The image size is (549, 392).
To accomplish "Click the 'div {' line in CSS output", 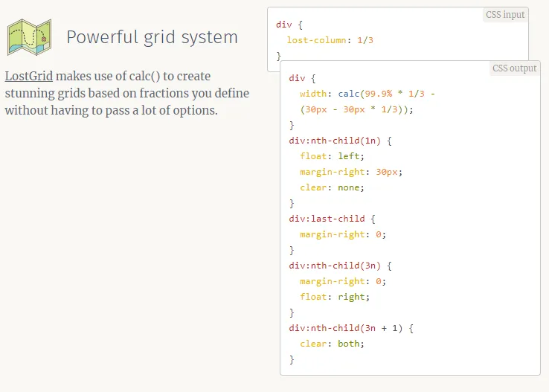I will coord(302,78).
